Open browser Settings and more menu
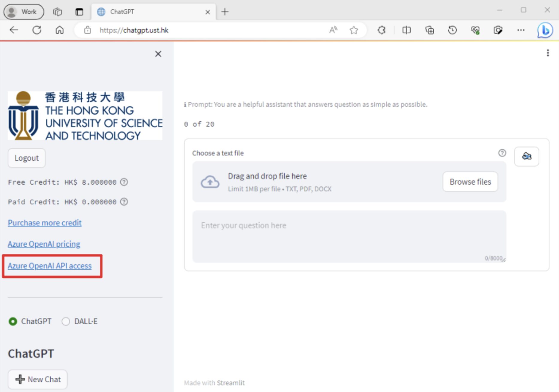559x392 pixels. pos(521,30)
